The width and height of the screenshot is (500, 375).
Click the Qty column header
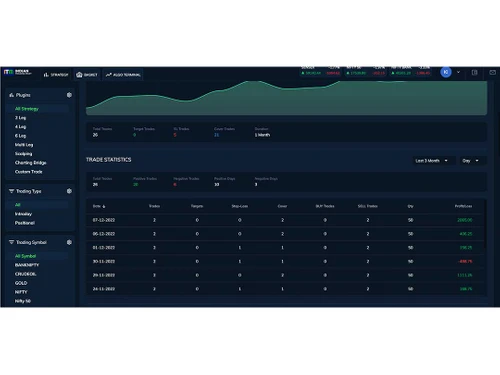[410, 206]
